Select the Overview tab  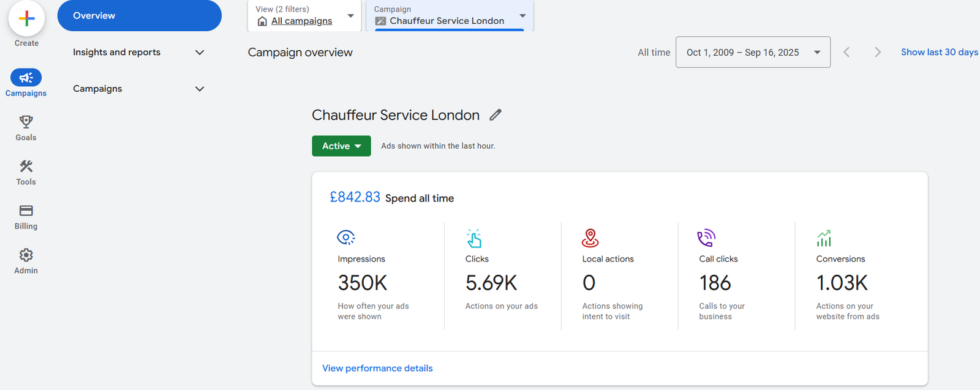139,16
